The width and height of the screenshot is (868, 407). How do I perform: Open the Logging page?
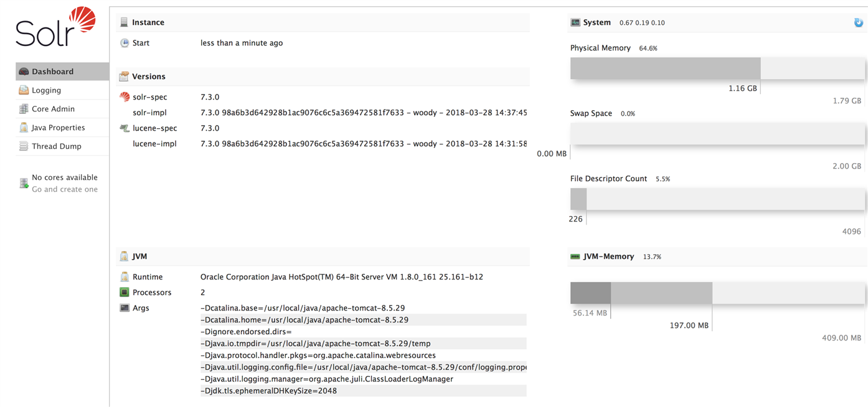(62, 90)
